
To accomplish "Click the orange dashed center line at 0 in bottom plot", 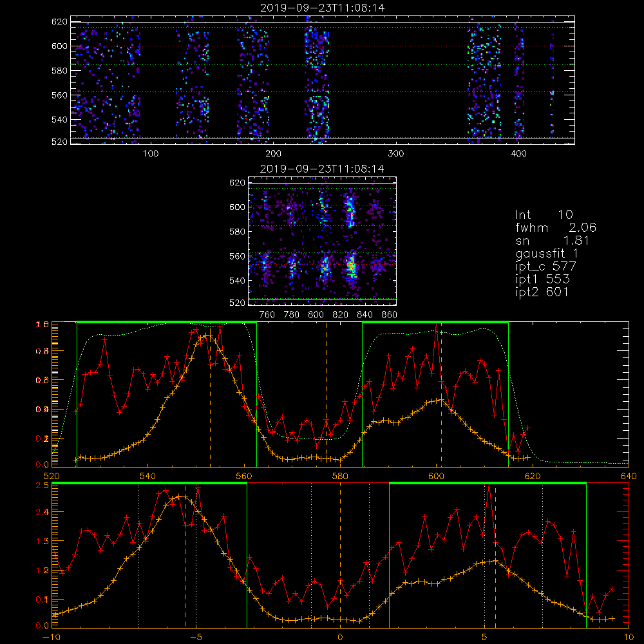I will pyautogui.click(x=340, y=554).
